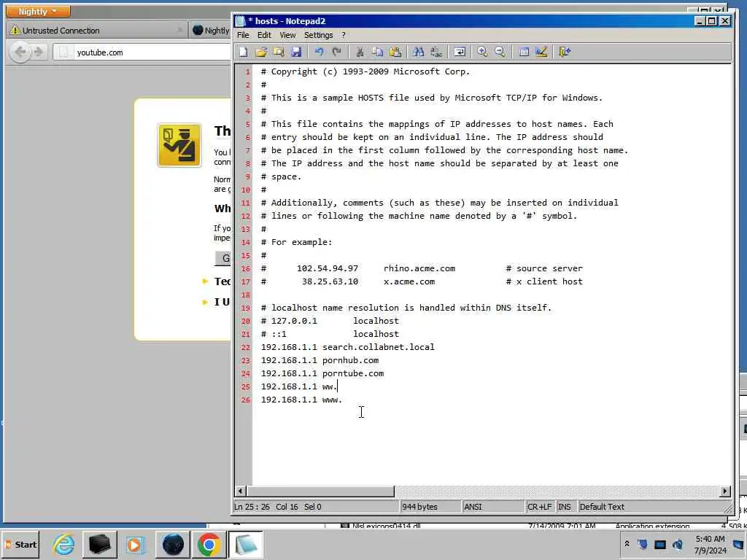
Task: Click the horizontal scrollbar left arrow
Action: pos(241,491)
